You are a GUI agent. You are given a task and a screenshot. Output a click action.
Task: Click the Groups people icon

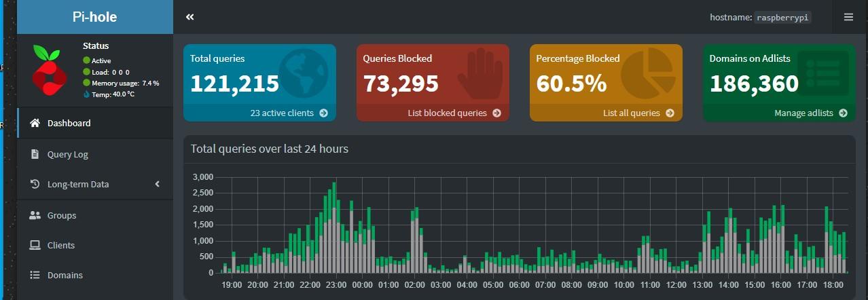(35, 215)
